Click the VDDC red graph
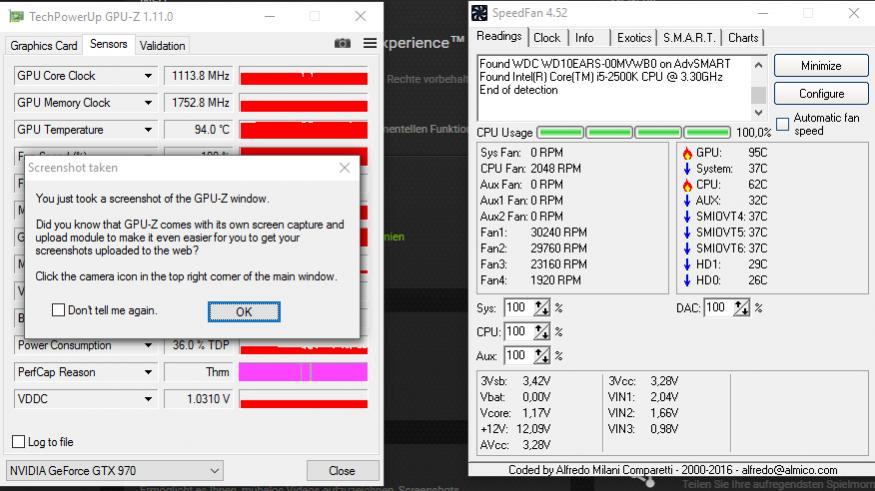This screenshot has height=491, width=875. tap(304, 399)
